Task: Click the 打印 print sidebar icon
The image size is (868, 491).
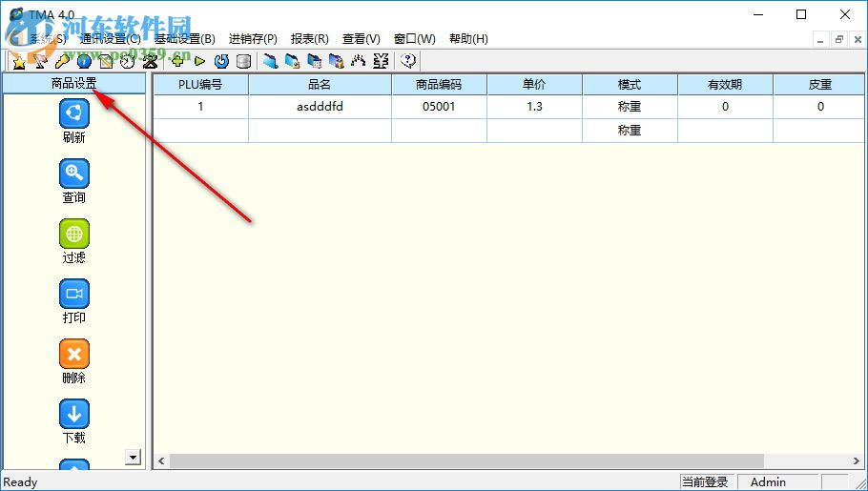Action: pyautogui.click(x=74, y=294)
